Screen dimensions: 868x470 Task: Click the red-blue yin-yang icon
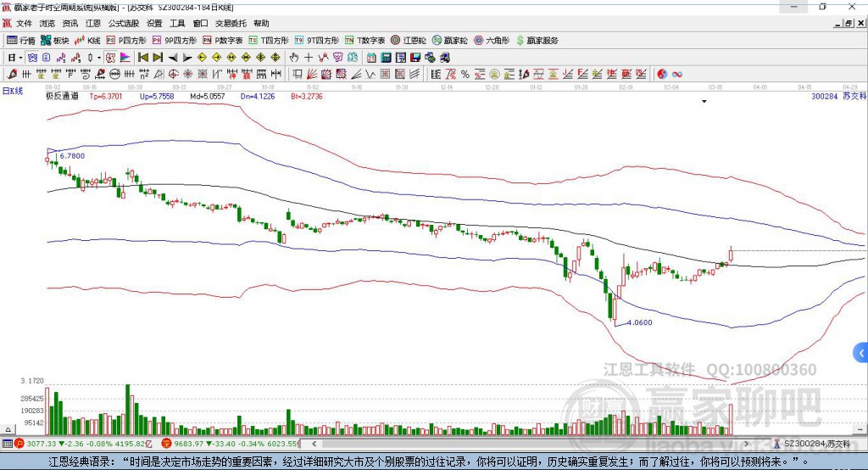point(661,75)
